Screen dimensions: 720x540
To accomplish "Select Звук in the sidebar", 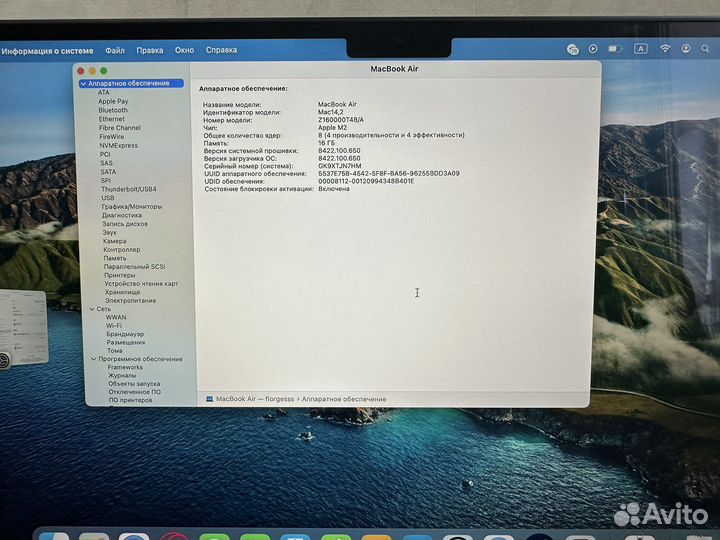I will (x=109, y=232).
